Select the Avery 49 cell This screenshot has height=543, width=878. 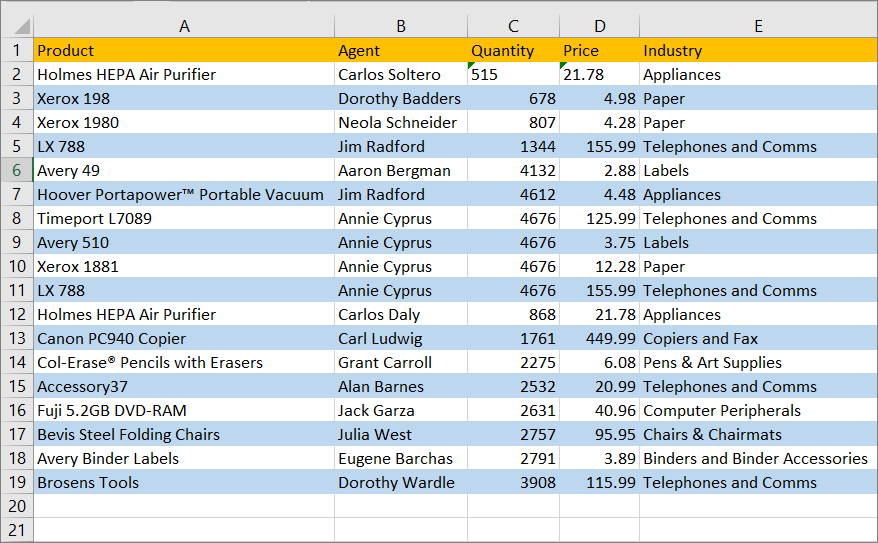click(x=184, y=170)
